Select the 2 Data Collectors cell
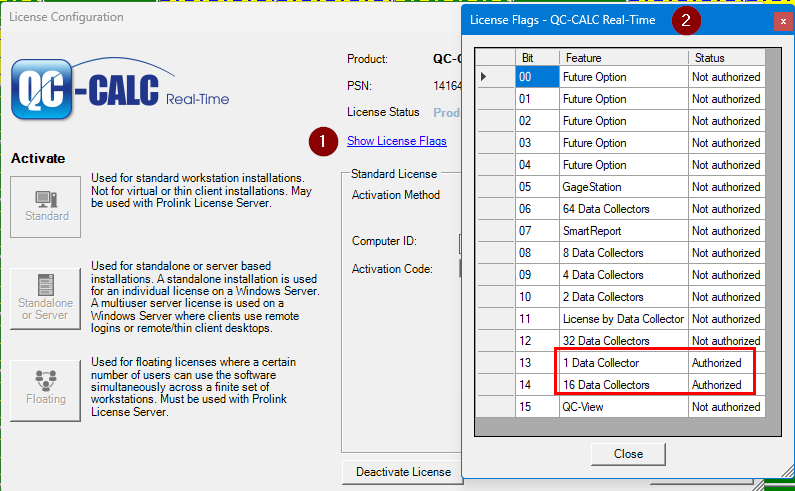795x491 pixels. (x=624, y=297)
